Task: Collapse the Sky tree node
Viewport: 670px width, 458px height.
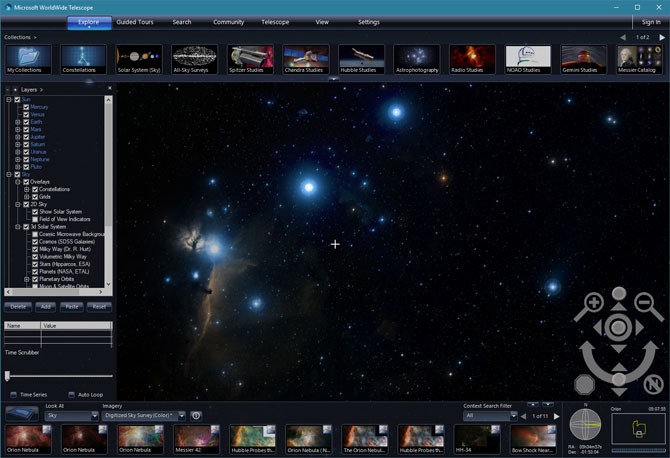Action: tap(9, 174)
